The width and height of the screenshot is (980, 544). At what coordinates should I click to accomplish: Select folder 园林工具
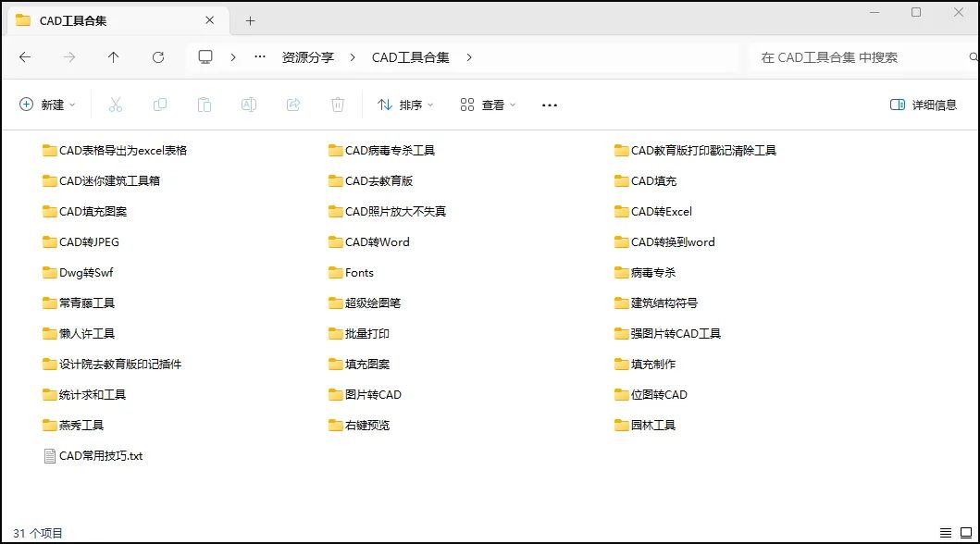[x=646, y=426]
